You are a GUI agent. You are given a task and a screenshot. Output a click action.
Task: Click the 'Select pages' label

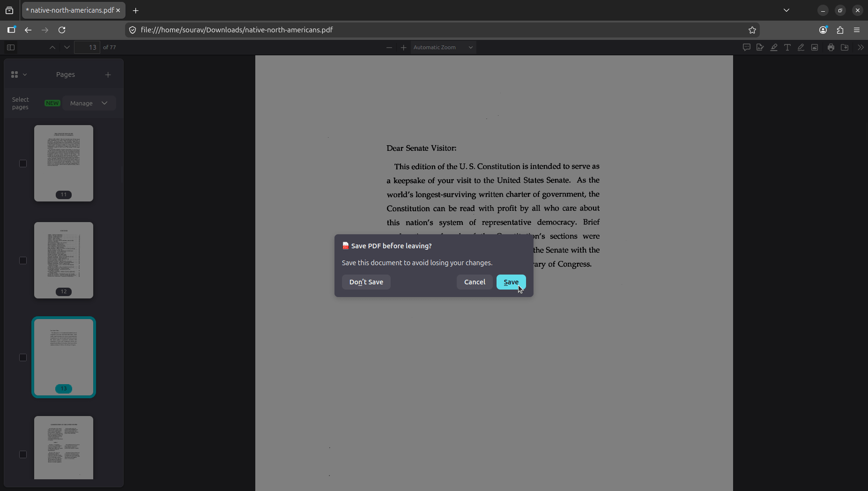[20, 103]
